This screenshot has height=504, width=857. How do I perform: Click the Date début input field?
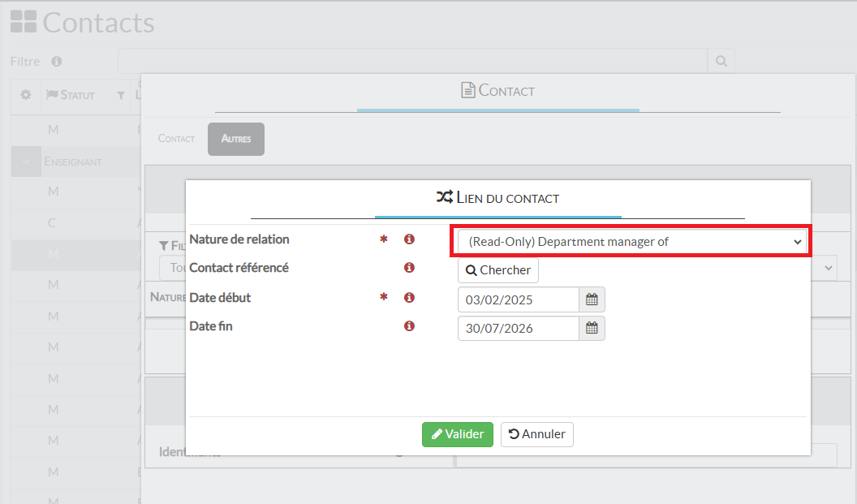pos(518,299)
